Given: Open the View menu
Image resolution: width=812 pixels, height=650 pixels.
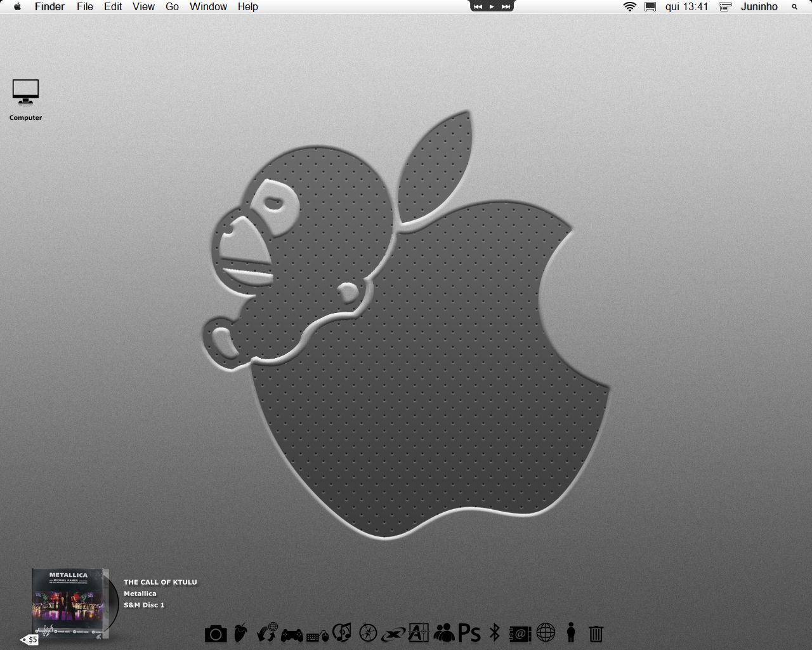Looking at the screenshot, I should (143, 6).
